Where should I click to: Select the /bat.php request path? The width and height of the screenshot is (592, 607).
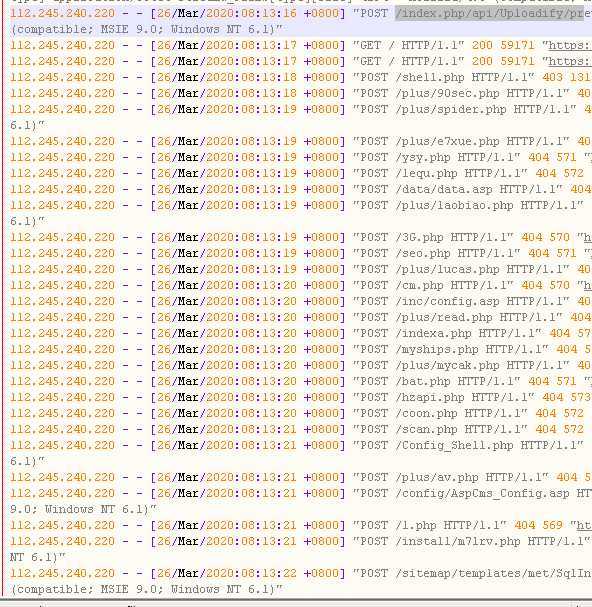(423, 381)
